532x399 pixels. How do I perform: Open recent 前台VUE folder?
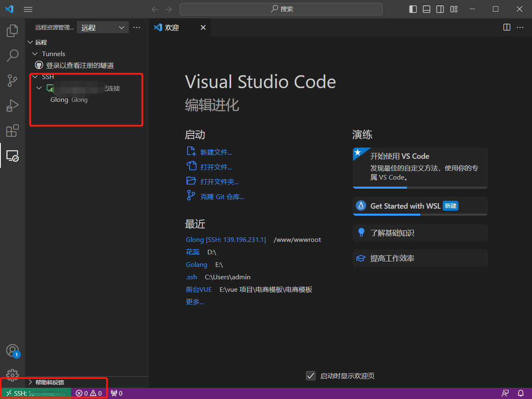pos(199,290)
